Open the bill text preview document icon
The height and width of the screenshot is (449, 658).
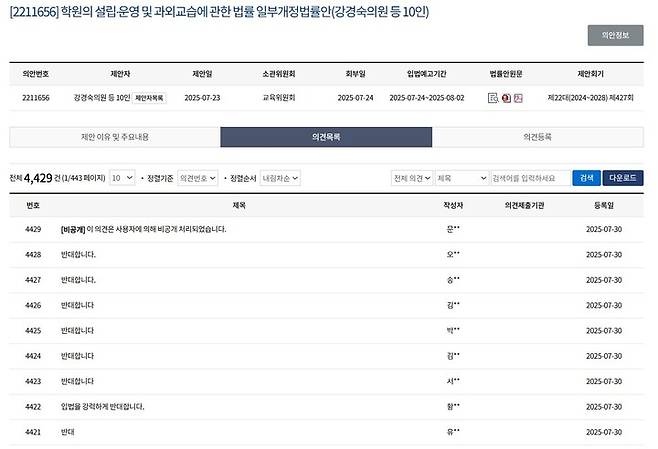pyautogui.click(x=493, y=98)
